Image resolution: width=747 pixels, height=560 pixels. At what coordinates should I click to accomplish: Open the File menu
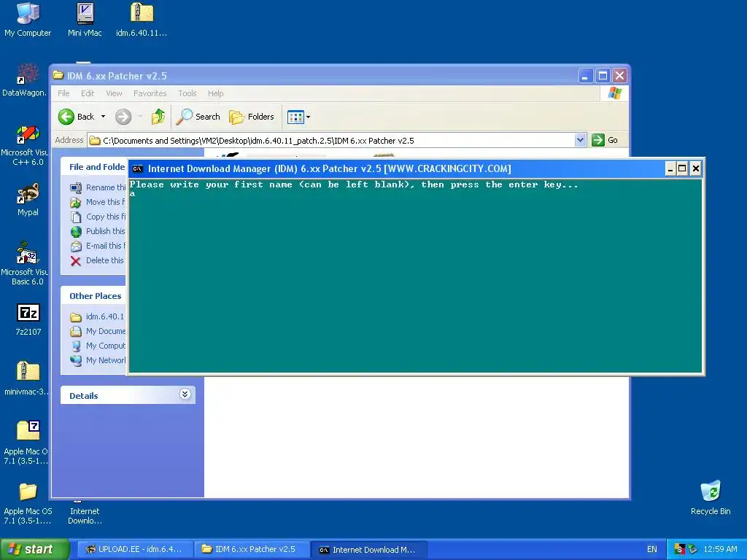64,93
